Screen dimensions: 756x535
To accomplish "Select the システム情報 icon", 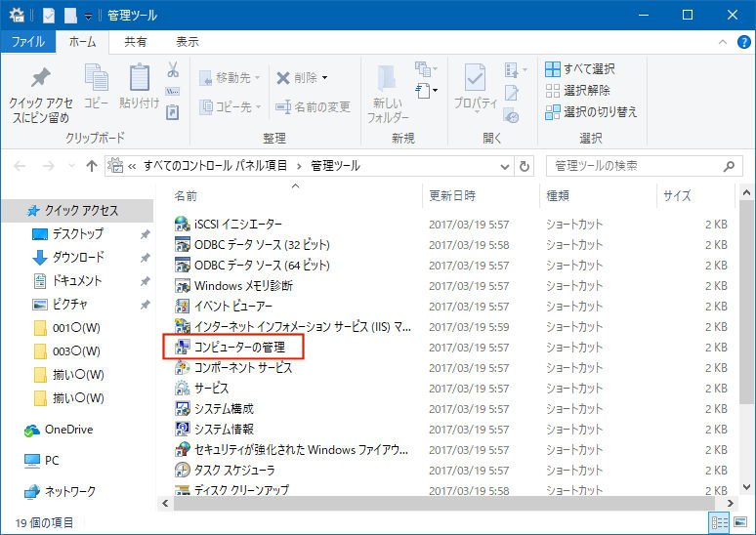I will 183,429.
